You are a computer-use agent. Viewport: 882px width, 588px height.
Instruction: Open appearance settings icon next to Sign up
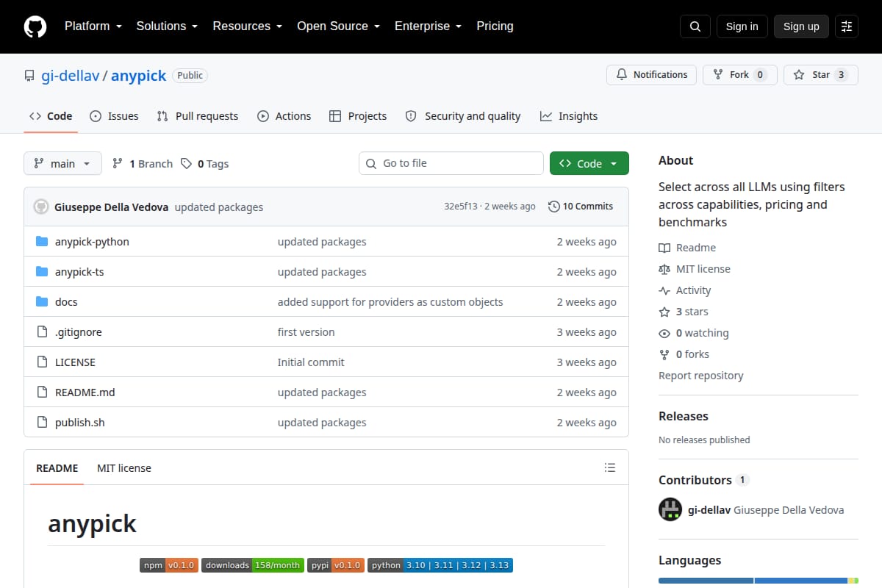pyautogui.click(x=847, y=26)
